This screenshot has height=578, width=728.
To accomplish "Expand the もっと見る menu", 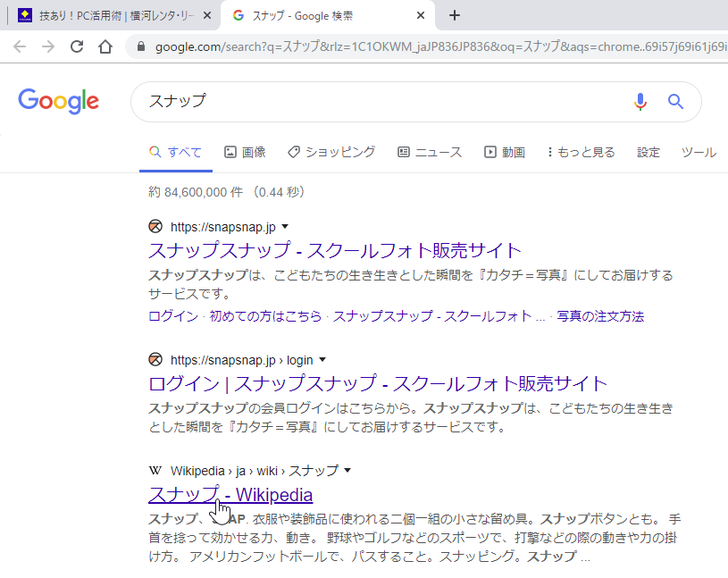I will pos(582,152).
